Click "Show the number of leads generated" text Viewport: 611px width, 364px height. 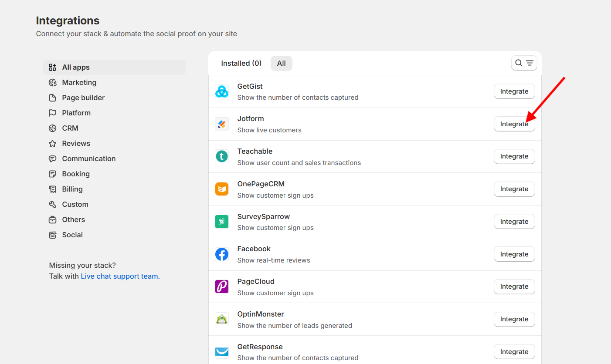pos(295,326)
